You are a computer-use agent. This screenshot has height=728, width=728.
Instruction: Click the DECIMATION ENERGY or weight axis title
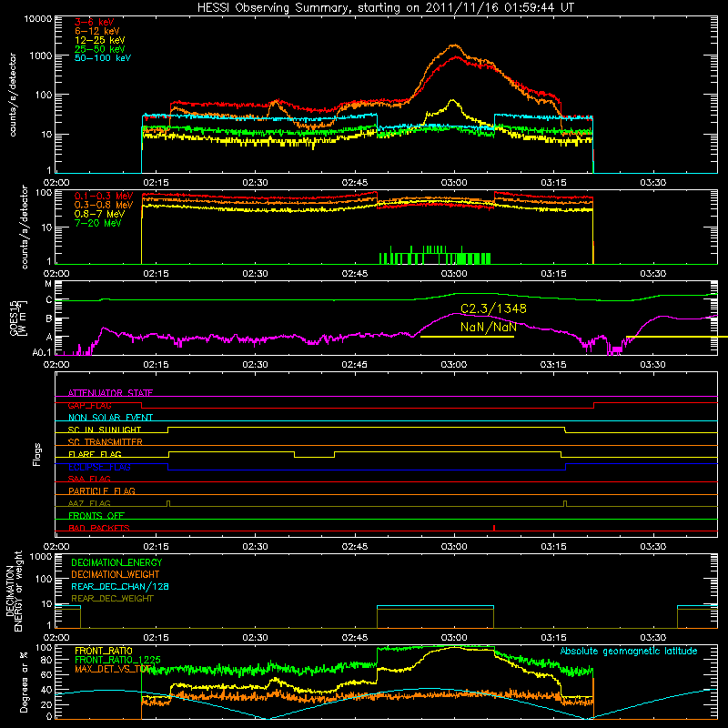(x=14, y=591)
